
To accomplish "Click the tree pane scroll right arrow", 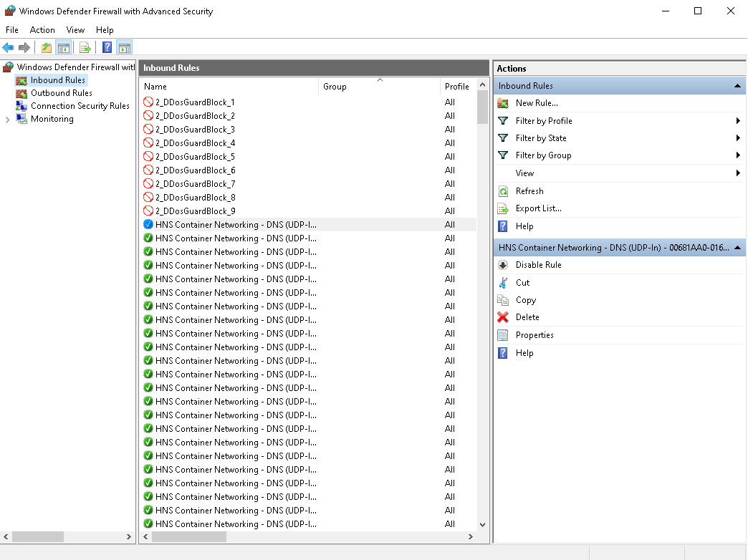I will [129, 537].
